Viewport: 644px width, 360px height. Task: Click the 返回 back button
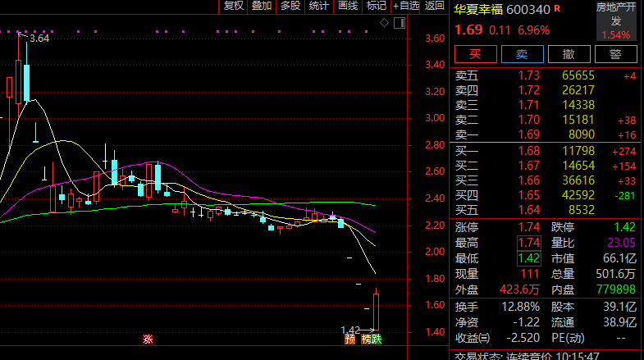[x=435, y=7]
